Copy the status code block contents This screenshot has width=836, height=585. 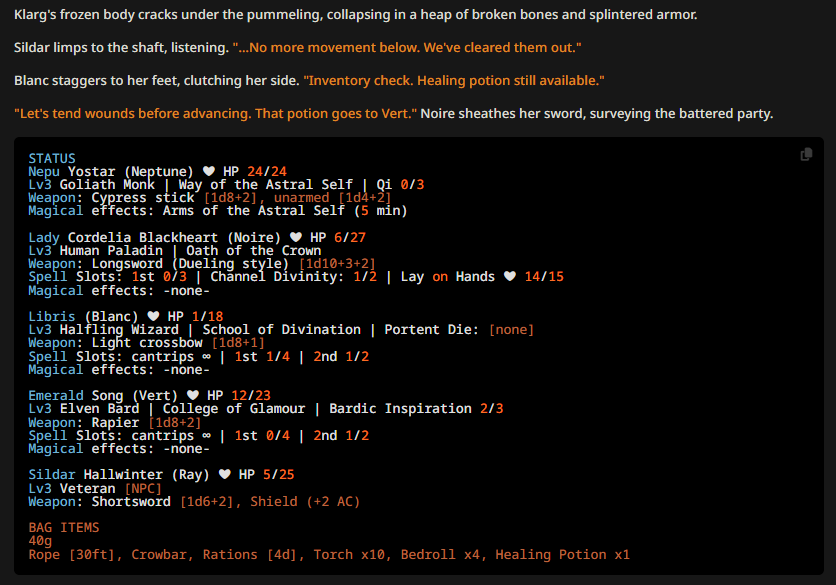point(806,154)
